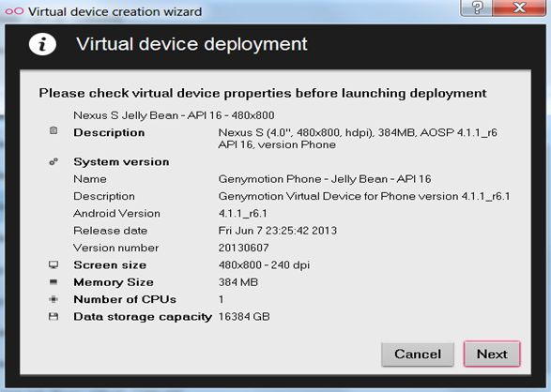
Task: Click the Next button
Action: click(492, 354)
